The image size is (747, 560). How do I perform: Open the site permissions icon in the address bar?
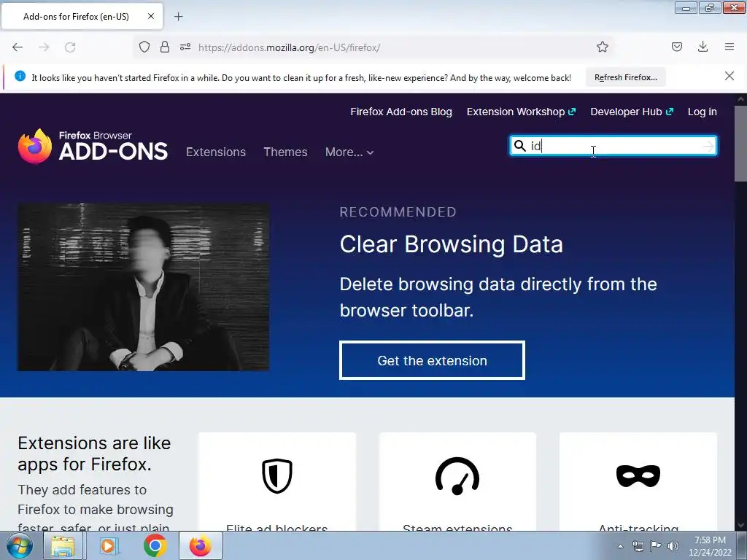click(x=185, y=47)
